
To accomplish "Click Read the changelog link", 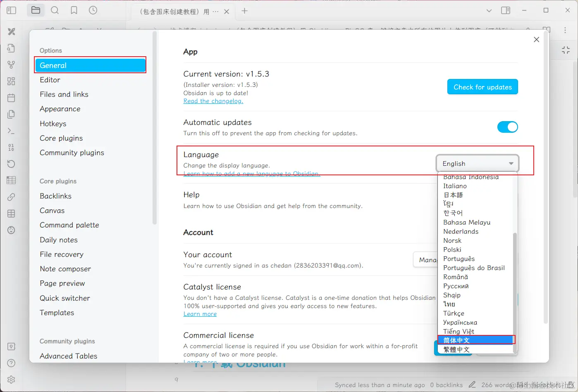I will [x=213, y=101].
